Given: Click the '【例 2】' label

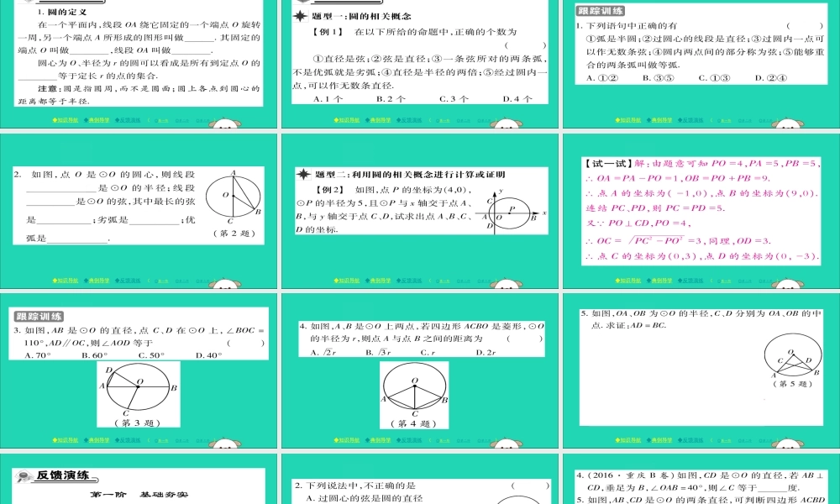Looking at the screenshot, I should pos(330,190).
